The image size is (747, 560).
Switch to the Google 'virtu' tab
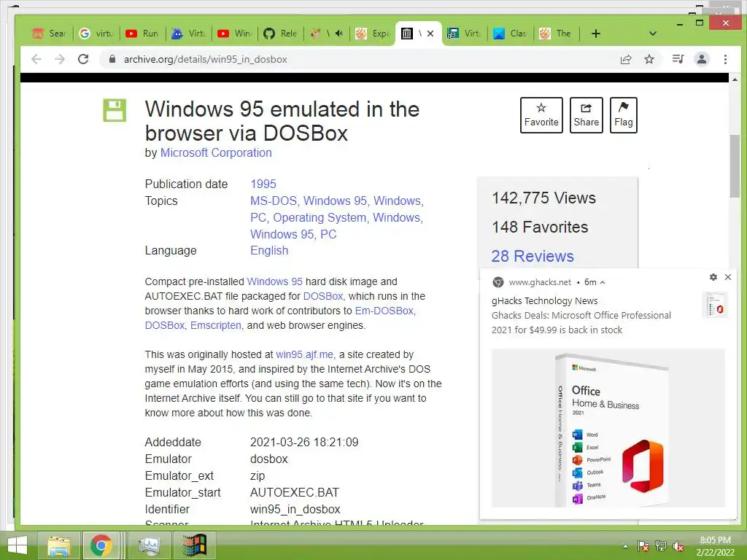(96, 34)
